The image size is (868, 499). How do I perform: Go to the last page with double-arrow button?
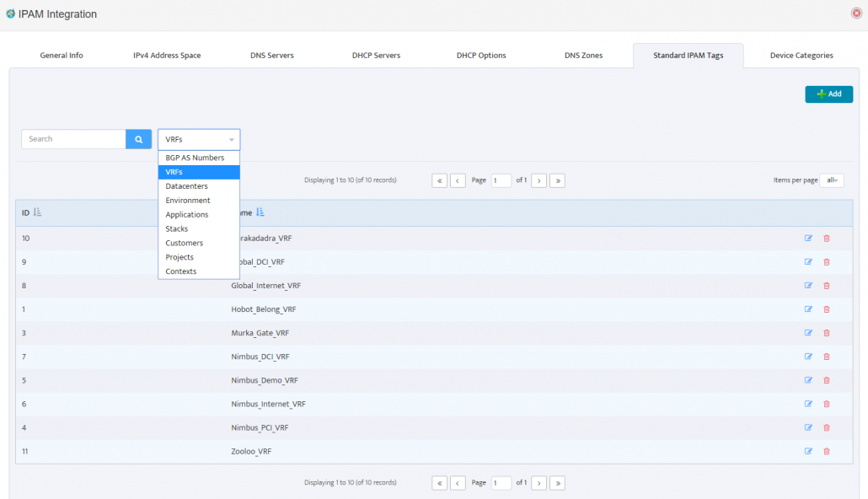(x=557, y=482)
